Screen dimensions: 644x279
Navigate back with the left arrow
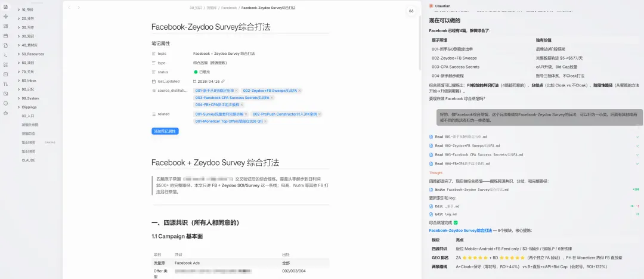69,7
